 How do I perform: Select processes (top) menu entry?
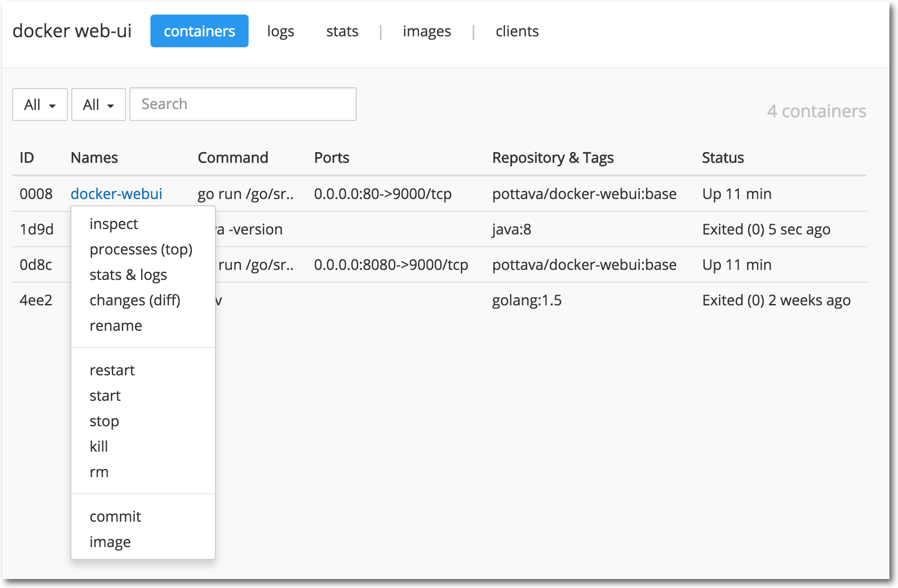(x=141, y=249)
